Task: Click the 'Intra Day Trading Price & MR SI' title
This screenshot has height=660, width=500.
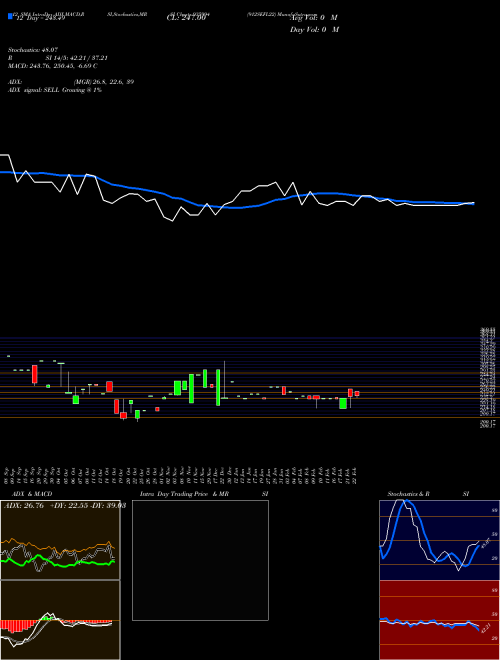Action: point(204,494)
